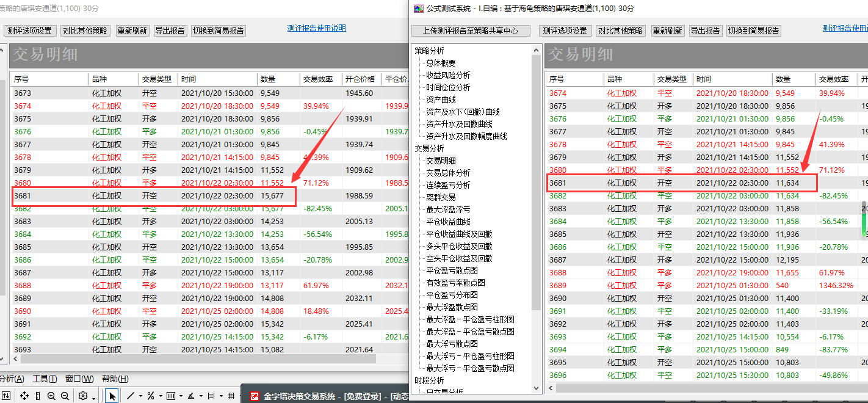Open dropdown next to align lines tool
Screen dimensions: 868x403
click(221, 396)
